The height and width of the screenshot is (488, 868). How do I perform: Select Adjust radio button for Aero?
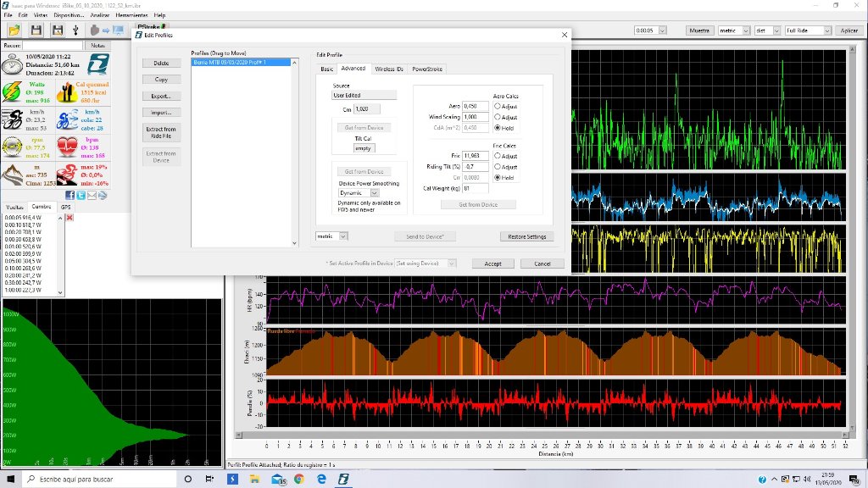(497, 106)
